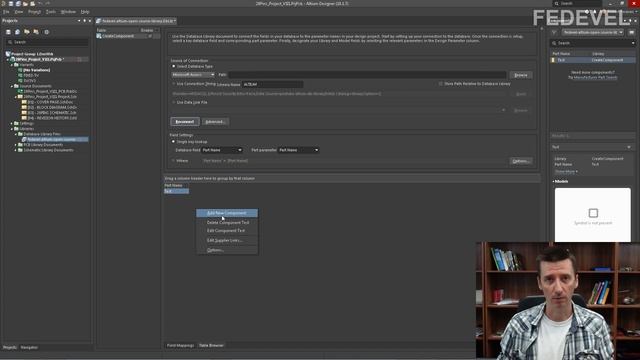Open Tools menu
This screenshot has height=360, width=640.
pyautogui.click(x=51, y=12)
